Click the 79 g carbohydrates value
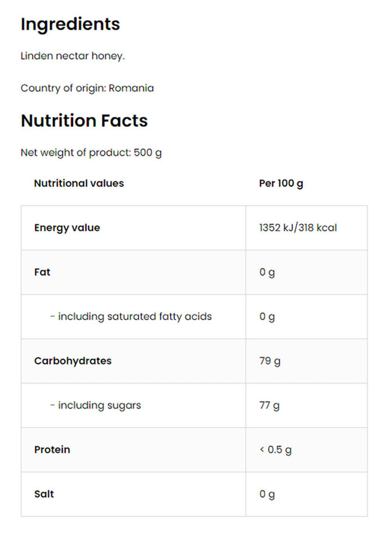The width and height of the screenshot is (392, 535). [x=270, y=361]
